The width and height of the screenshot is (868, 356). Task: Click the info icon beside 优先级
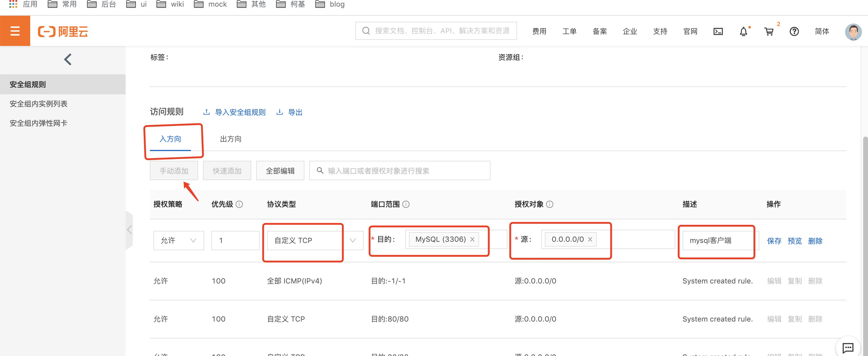click(239, 204)
